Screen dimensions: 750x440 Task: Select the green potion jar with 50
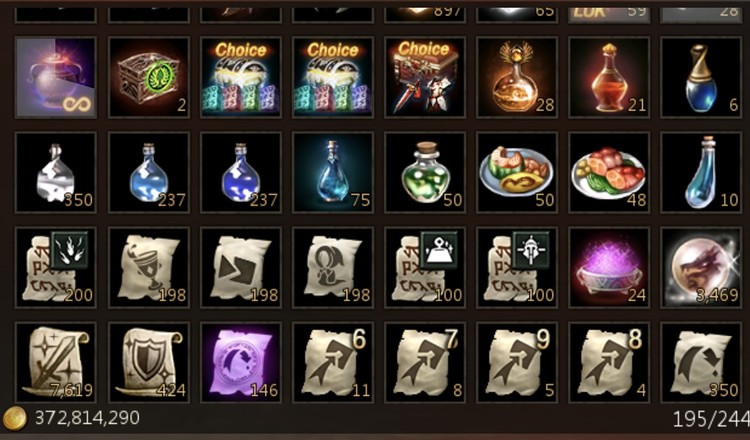425,172
